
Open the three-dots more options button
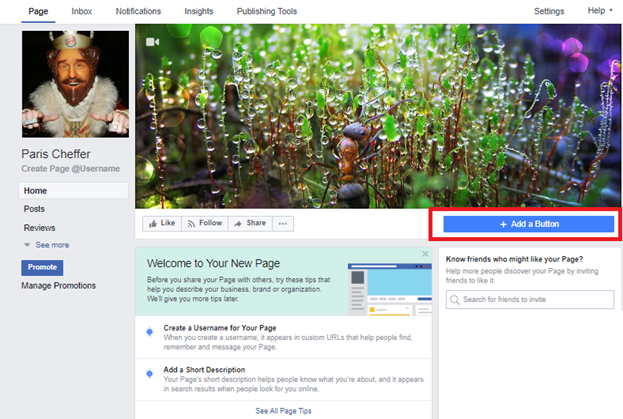(x=283, y=224)
